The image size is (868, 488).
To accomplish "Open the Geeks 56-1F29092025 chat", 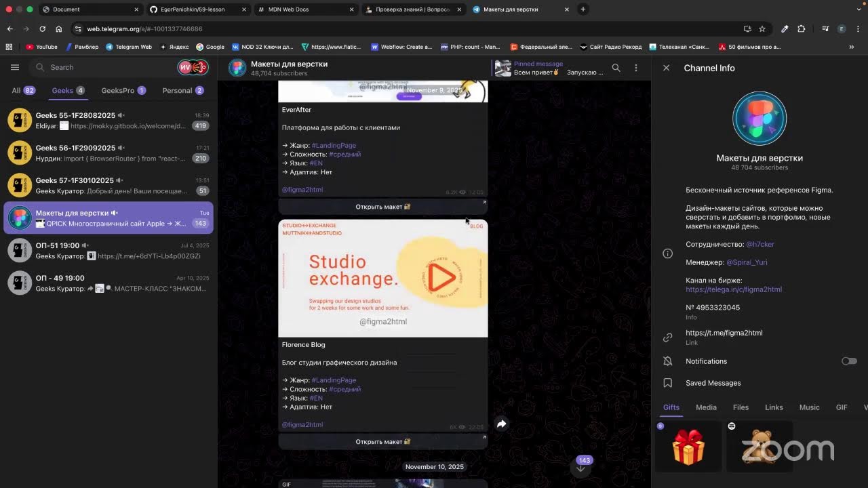I will click(x=108, y=153).
